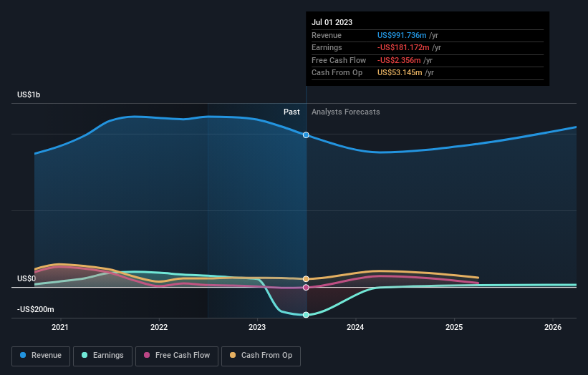This screenshot has width=588, height=375.
Task: Select the Free Cash Flow marker on the pink line
Action: click(306, 288)
